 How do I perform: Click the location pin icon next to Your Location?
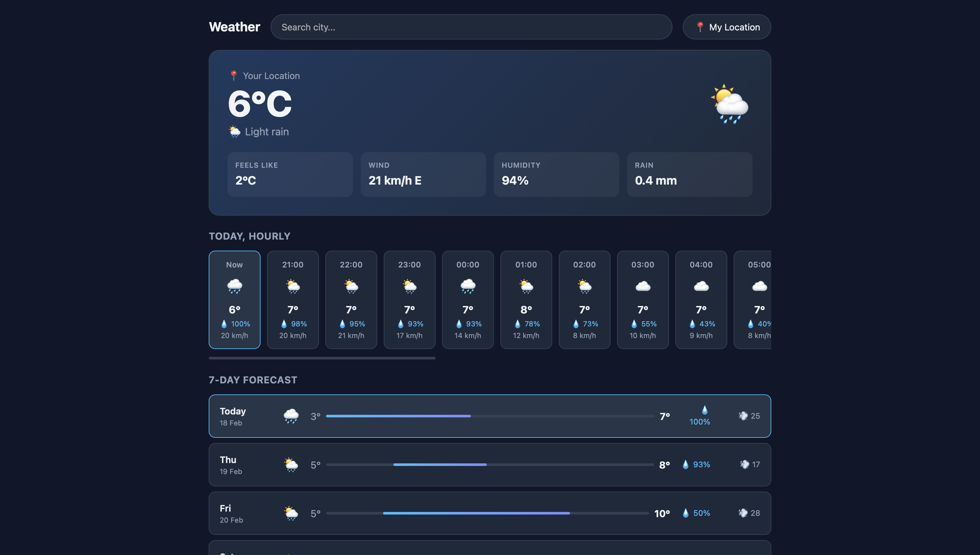point(233,75)
